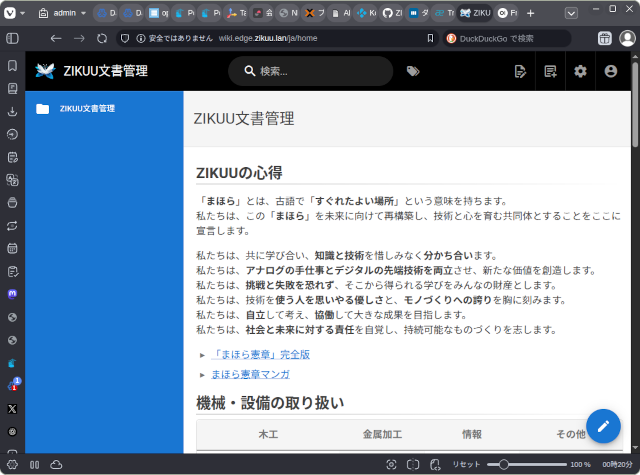Open the page actions icon in wiki header
640x475 pixels.
(520, 71)
